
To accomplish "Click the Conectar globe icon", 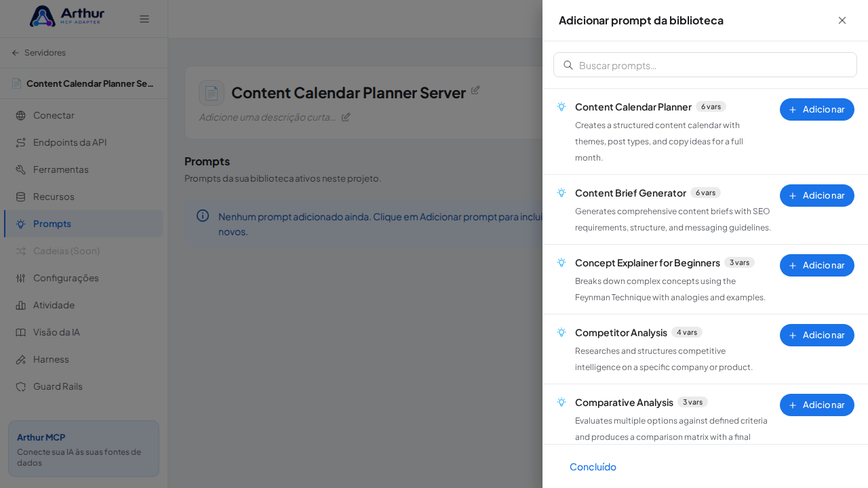I will pyautogui.click(x=20, y=115).
